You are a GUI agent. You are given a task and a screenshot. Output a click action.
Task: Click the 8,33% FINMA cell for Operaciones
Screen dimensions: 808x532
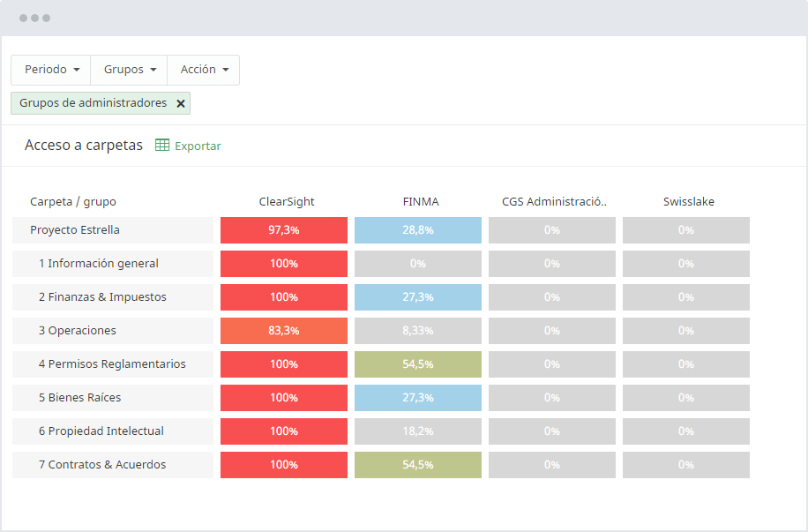(418, 331)
